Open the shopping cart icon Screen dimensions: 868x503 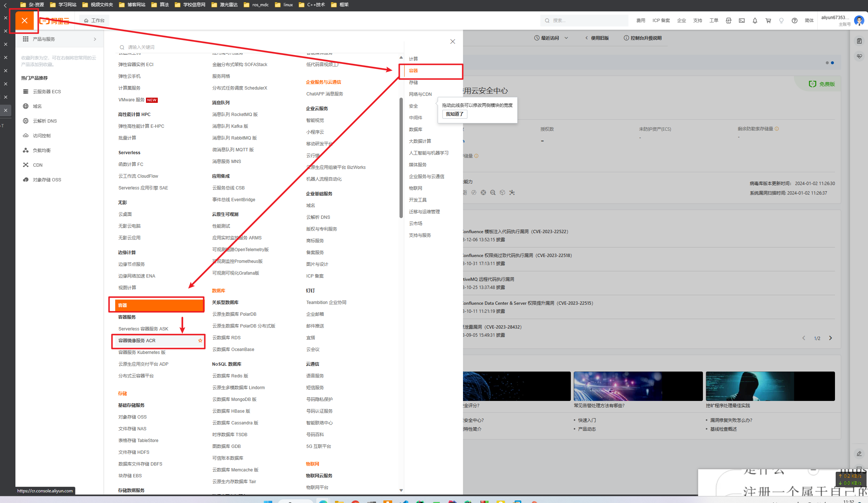click(x=768, y=21)
